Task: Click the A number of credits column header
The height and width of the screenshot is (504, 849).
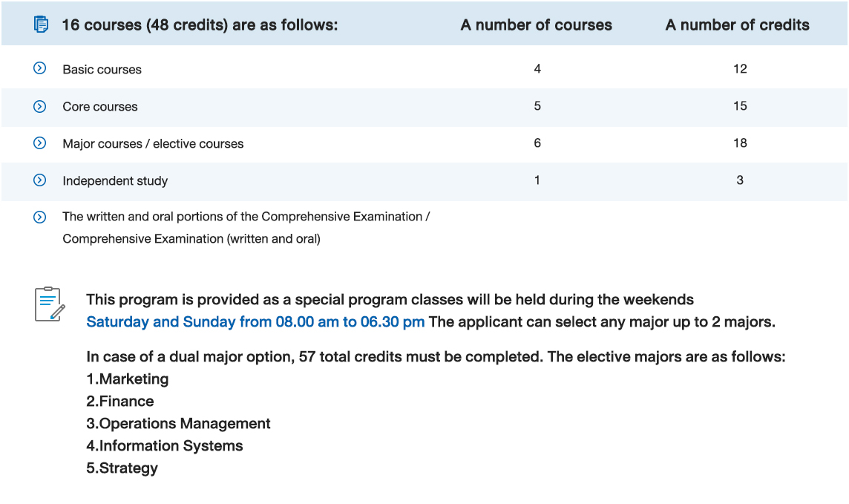Action: (x=737, y=25)
